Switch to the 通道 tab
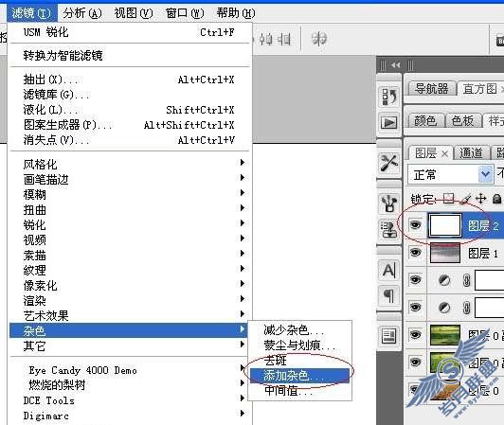Screen dimensions: 504x425 click(x=471, y=152)
